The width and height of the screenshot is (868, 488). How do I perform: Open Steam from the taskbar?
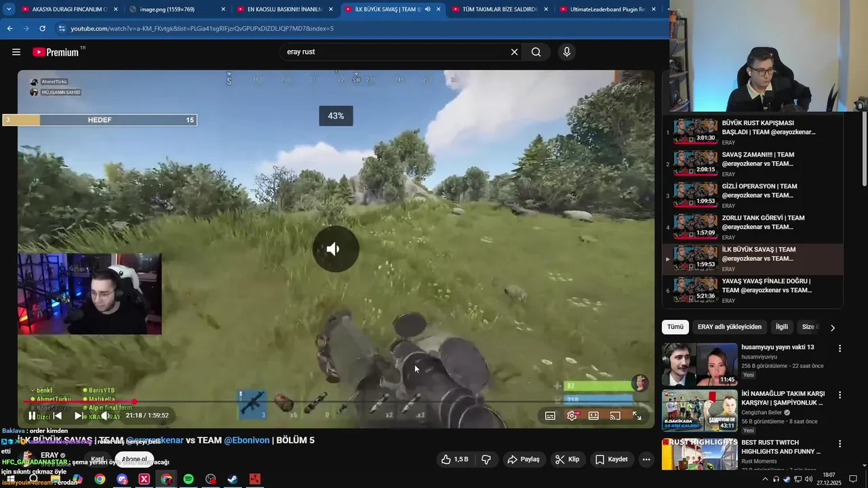click(x=233, y=479)
